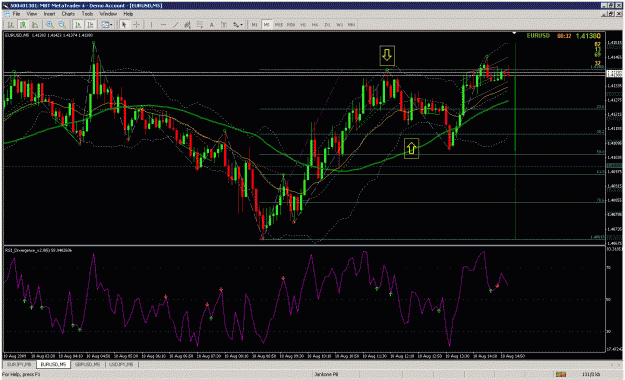
Task: Select the M5 timeframe button
Action: click(x=266, y=25)
